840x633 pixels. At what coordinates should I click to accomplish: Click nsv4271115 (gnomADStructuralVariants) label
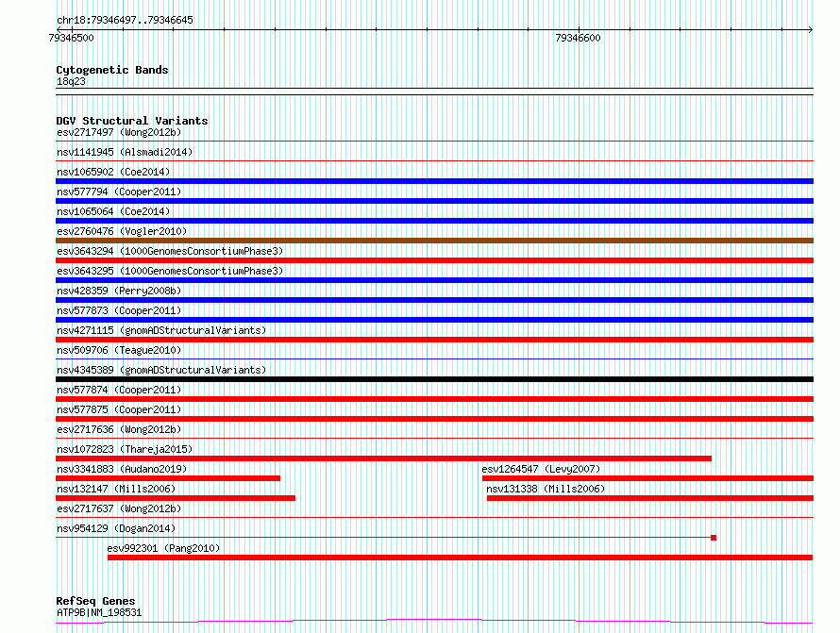pos(161,330)
